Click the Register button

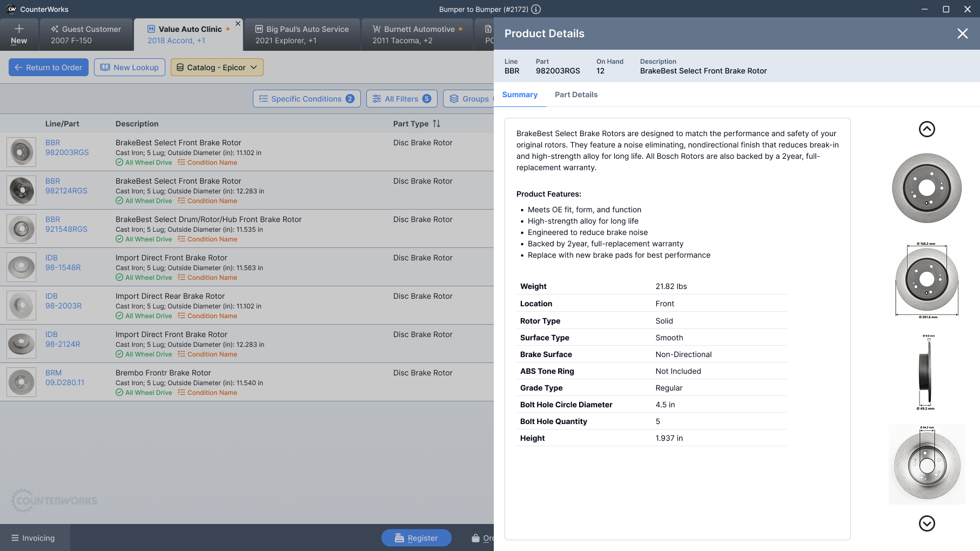tap(416, 538)
